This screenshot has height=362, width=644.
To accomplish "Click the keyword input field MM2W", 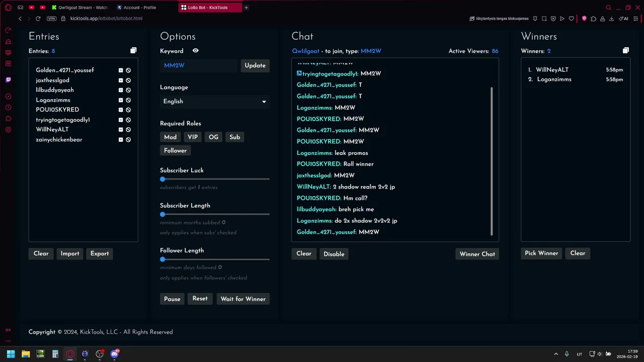I will pyautogui.click(x=199, y=65).
